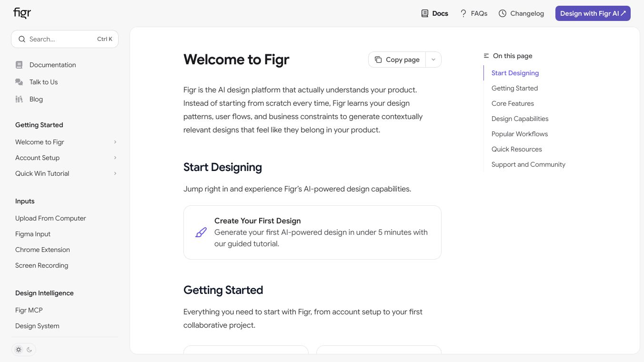
Task: Jump to Core Features on this page
Action: point(513,103)
